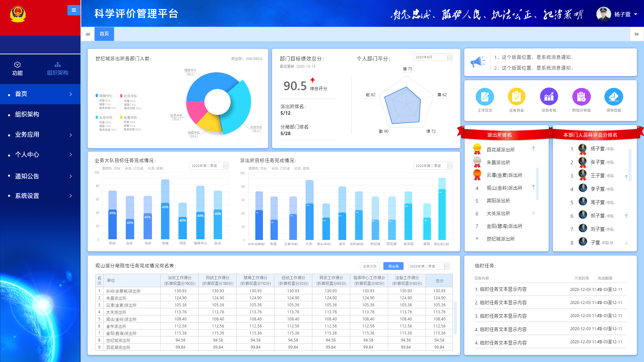The width and height of the screenshot is (644, 362).
Task: Click the 派出所排名 list scrollbar
Action: click(x=537, y=184)
